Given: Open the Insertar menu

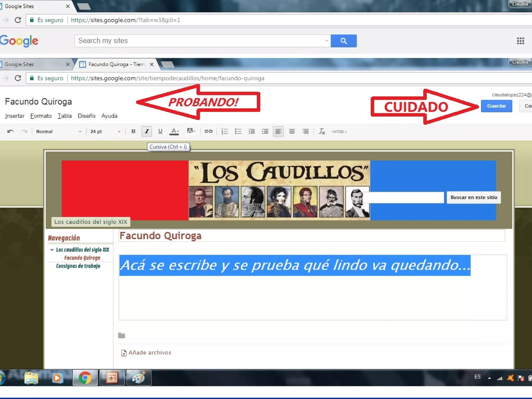Looking at the screenshot, I should (15, 116).
